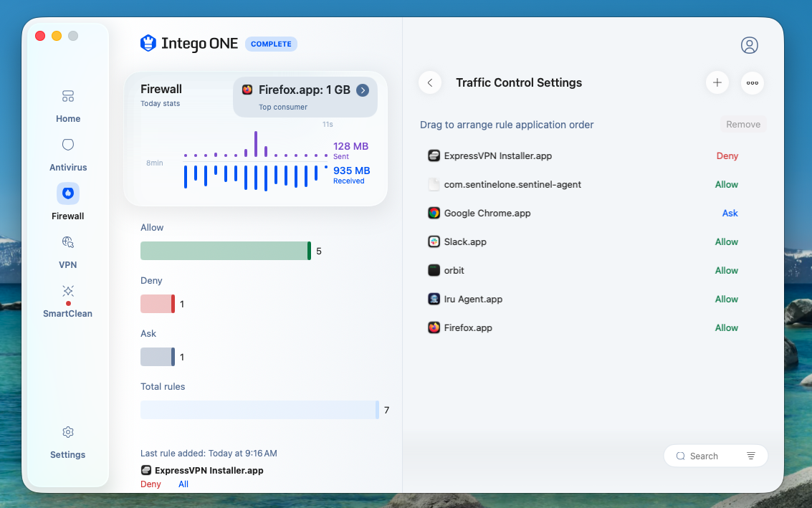Expand Top consumer details with arrow

(x=363, y=90)
